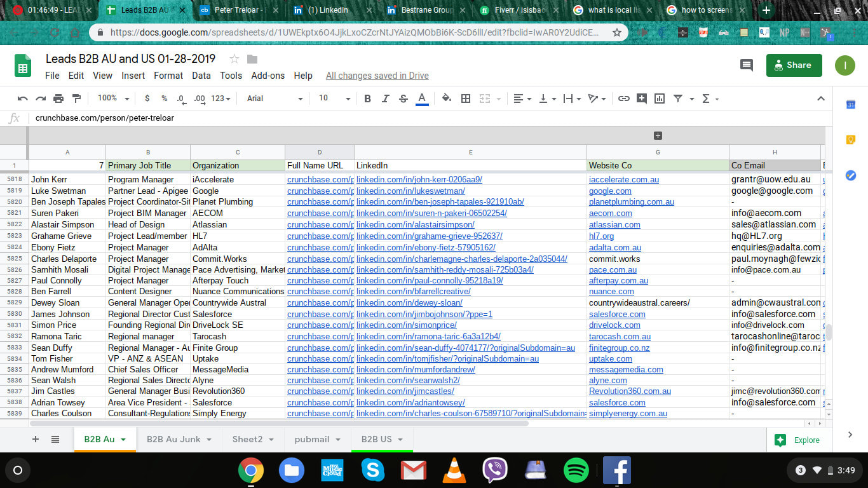Open the 123 more formats dropdown
The image size is (868, 488).
point(221,98)
